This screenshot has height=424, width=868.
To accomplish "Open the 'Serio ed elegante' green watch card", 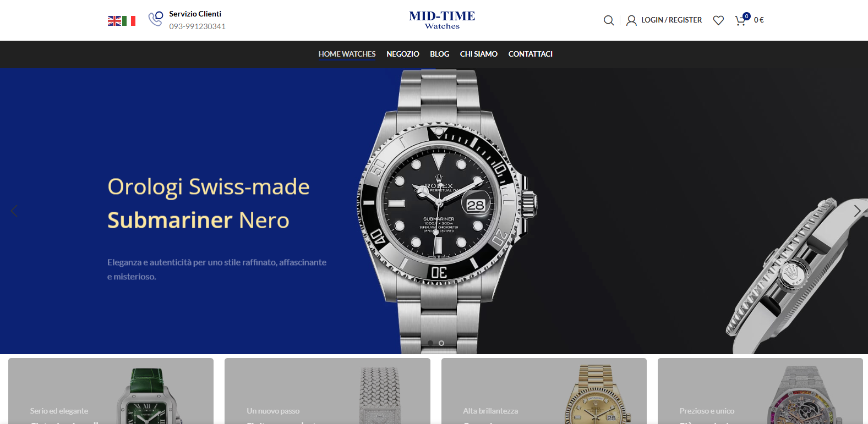I will coord(111,391).
